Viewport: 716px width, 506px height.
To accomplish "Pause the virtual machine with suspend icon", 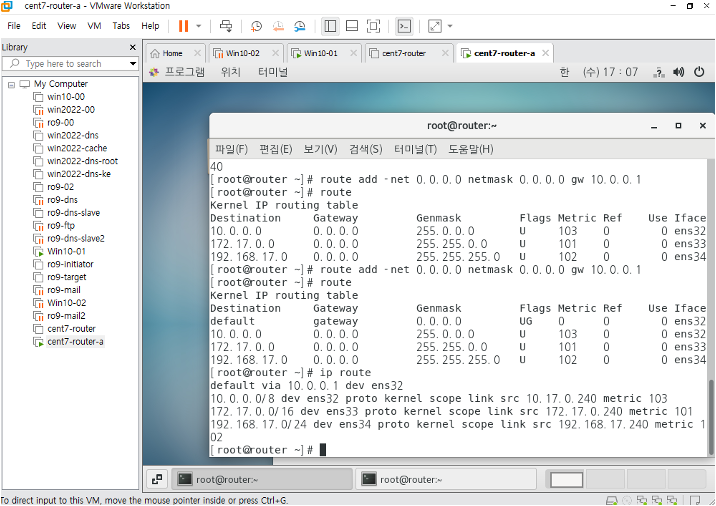I will 183,26.
